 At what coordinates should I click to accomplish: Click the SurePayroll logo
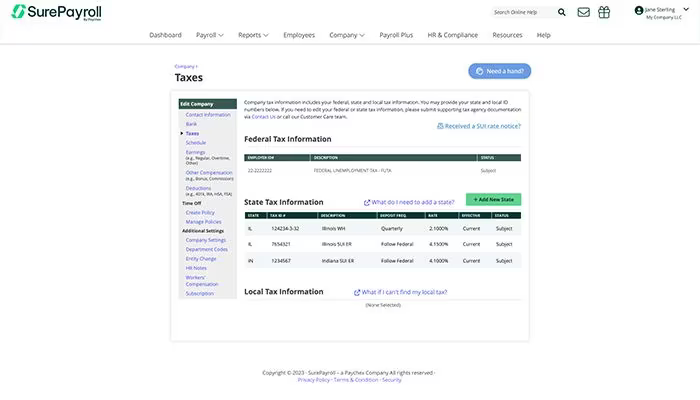click(x=56, y=12)
